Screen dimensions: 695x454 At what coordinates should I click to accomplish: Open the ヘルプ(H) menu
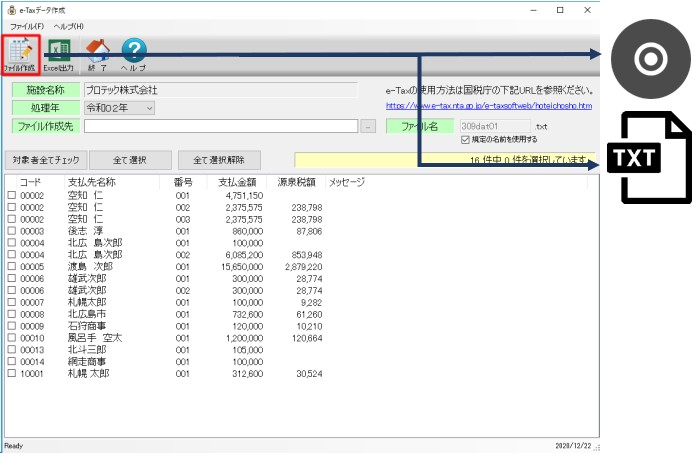[69, 26]
